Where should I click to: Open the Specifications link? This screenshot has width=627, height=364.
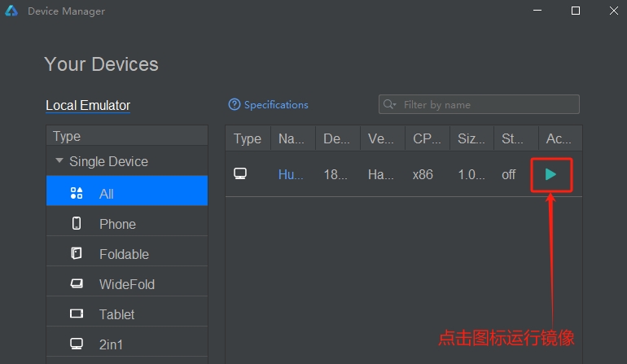click(x=276, y=105)
